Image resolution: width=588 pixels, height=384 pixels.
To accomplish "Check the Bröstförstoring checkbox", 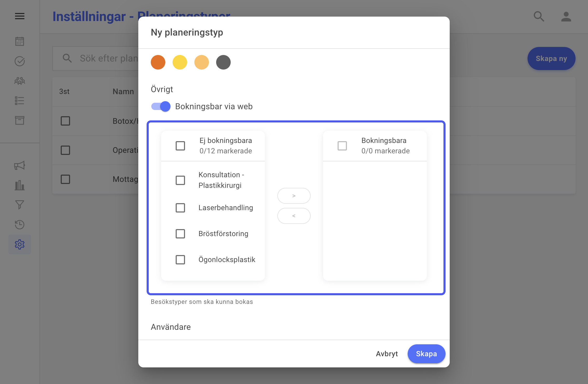I will 180,234.
